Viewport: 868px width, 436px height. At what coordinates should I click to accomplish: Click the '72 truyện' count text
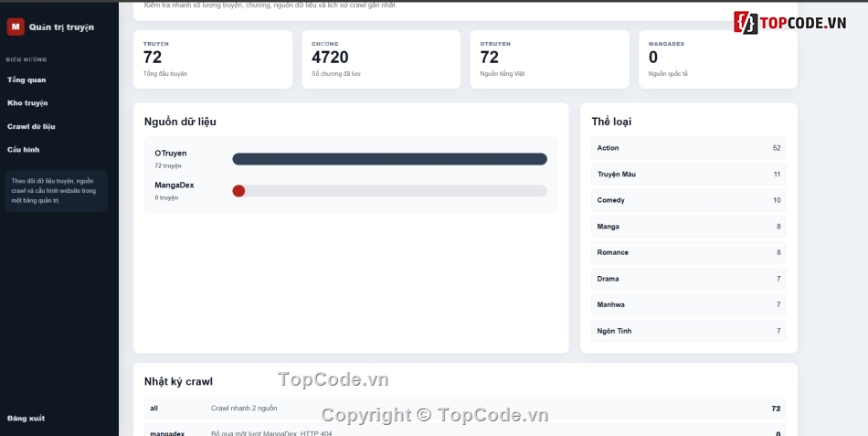168,165
